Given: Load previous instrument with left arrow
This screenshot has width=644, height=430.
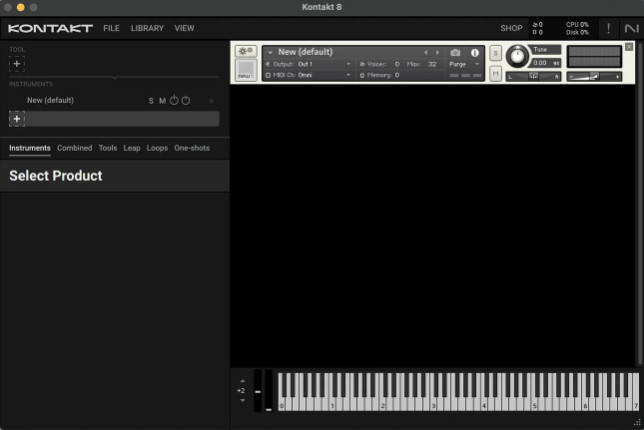Looking at the screenshot, I should (426, 53).
